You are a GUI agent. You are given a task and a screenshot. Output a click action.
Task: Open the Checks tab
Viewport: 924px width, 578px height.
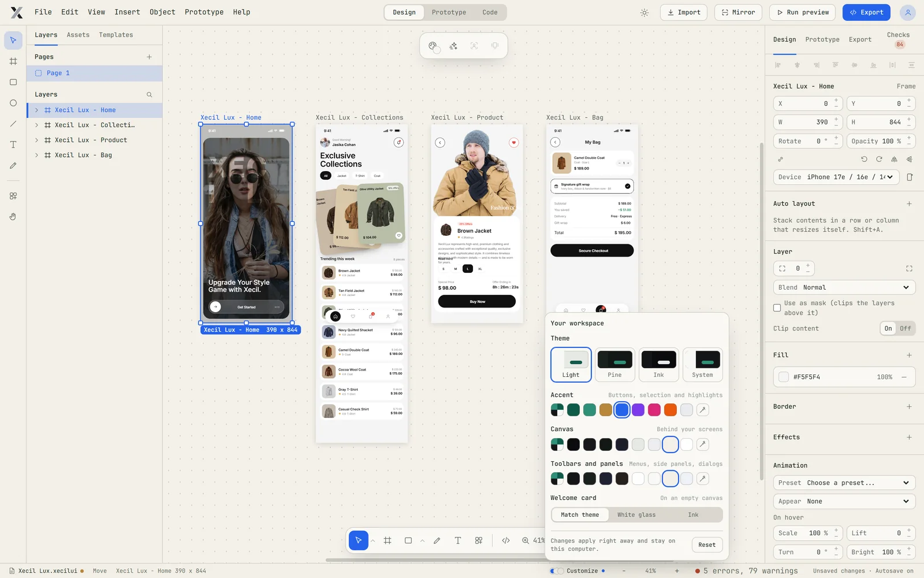[898, 39]
